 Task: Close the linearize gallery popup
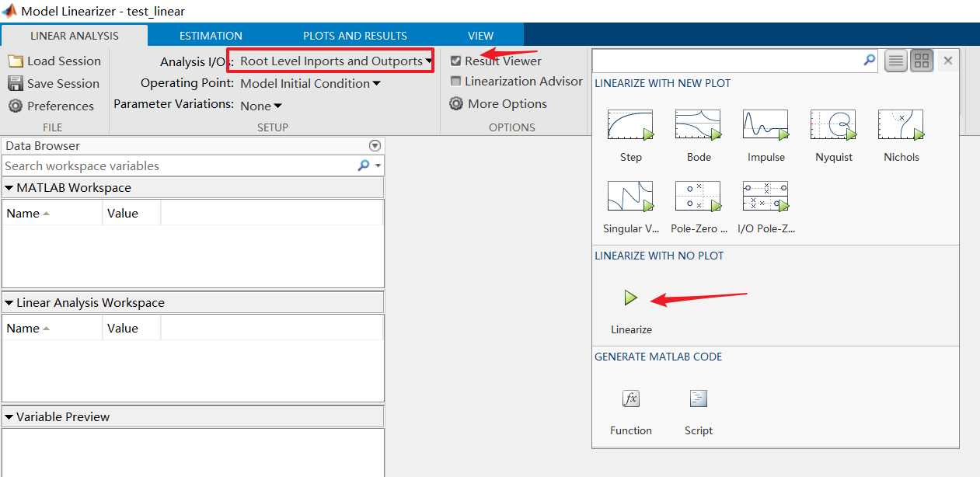coord(947,61)
